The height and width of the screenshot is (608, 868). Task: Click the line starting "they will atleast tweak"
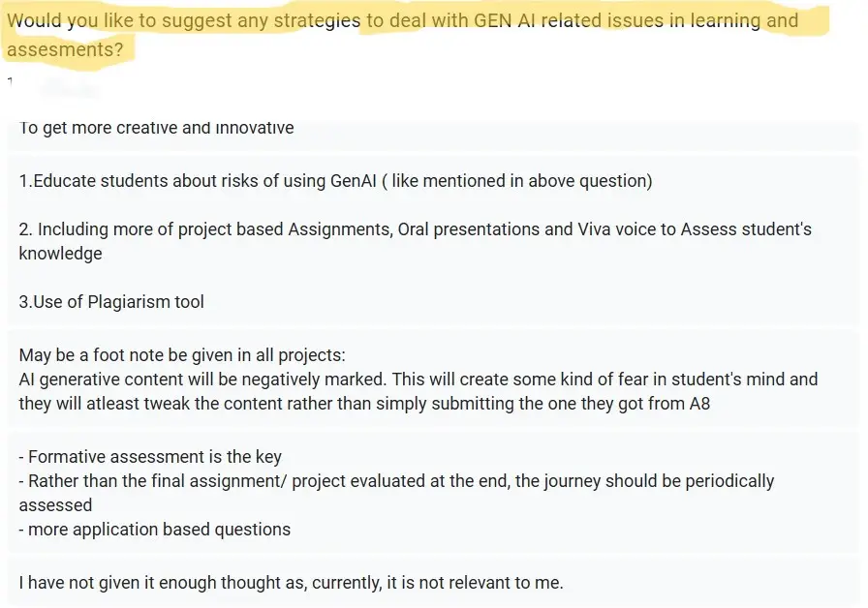point(364,404)
